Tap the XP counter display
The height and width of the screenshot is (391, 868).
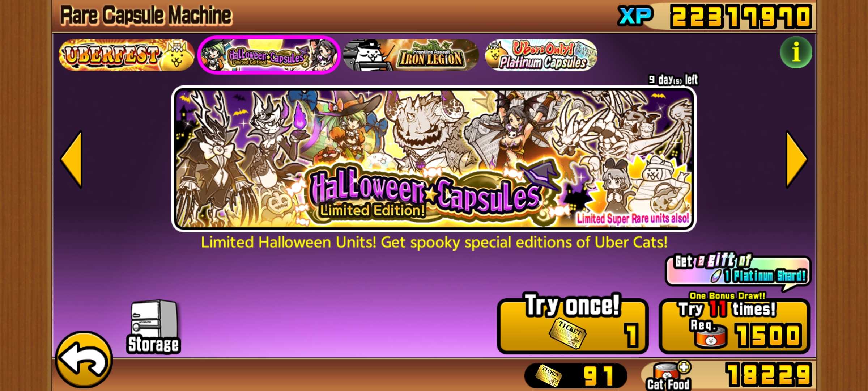[x=714, y=16]
